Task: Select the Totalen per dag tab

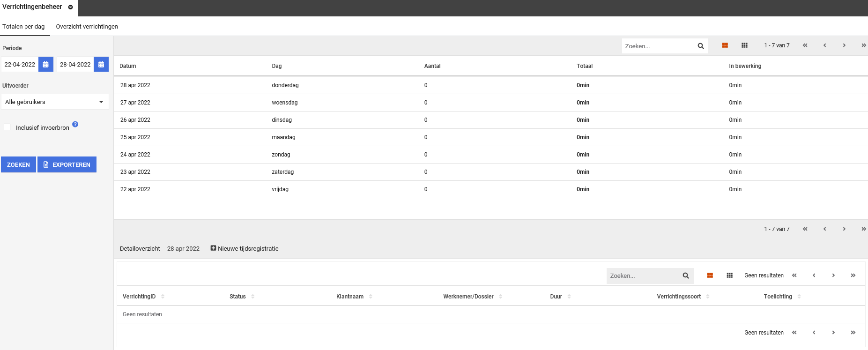Action: [x=23, y=27]
